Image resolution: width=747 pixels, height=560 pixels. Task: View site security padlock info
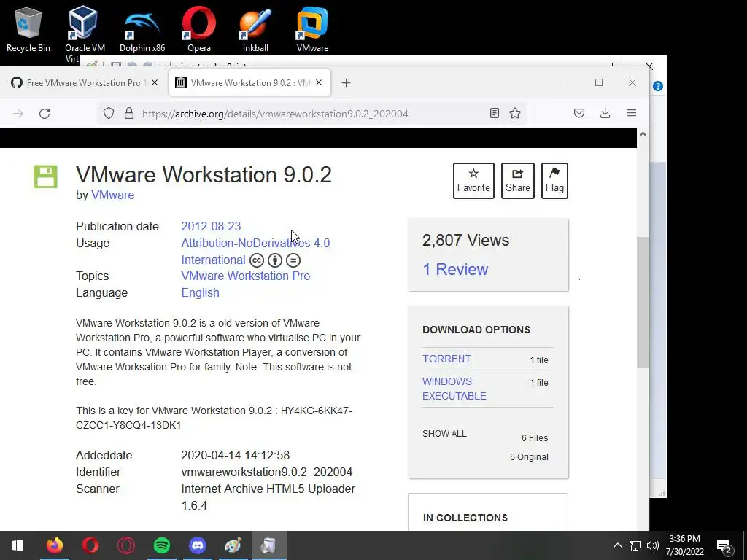tap(128, 113)
